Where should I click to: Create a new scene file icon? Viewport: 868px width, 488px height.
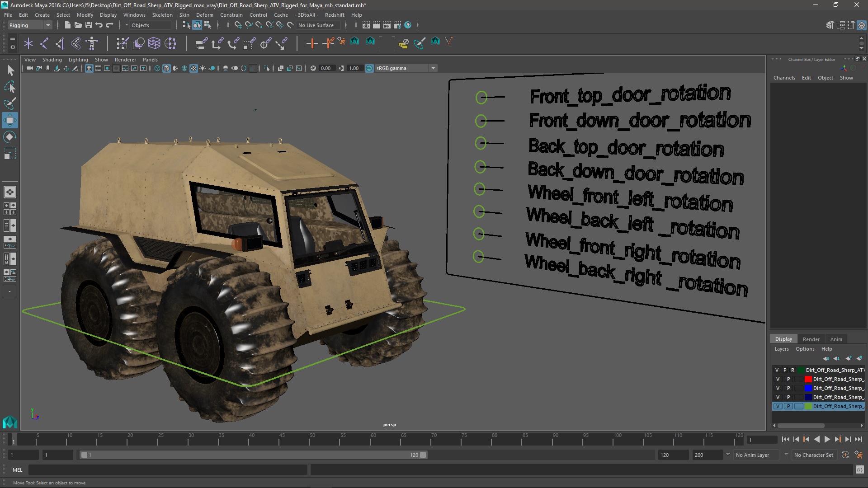[x=67, y=25]
